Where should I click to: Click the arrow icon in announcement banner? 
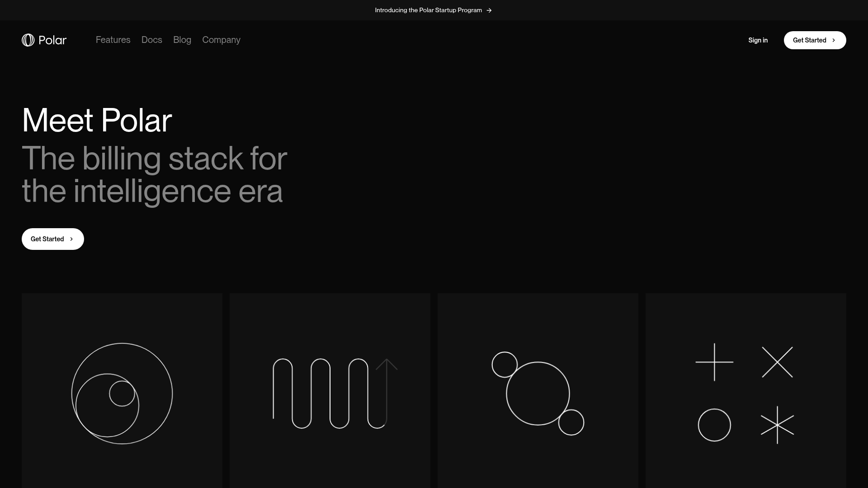(489, 10)
